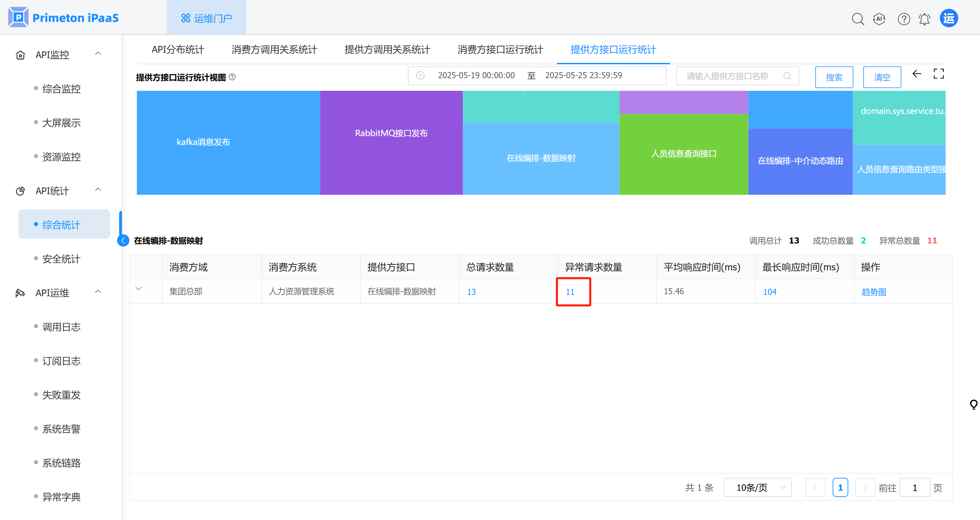Open the notification bell
This screenshot has height=520, width=980.
pos(925,19)
